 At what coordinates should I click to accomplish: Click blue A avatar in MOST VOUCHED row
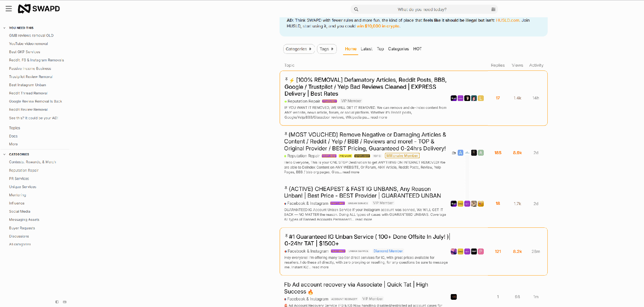pos(460,153)
